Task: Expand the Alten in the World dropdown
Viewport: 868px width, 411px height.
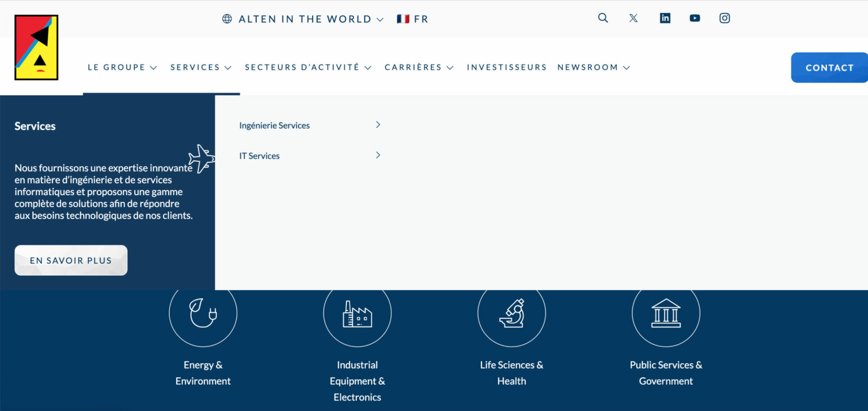Action: point(303,19)
